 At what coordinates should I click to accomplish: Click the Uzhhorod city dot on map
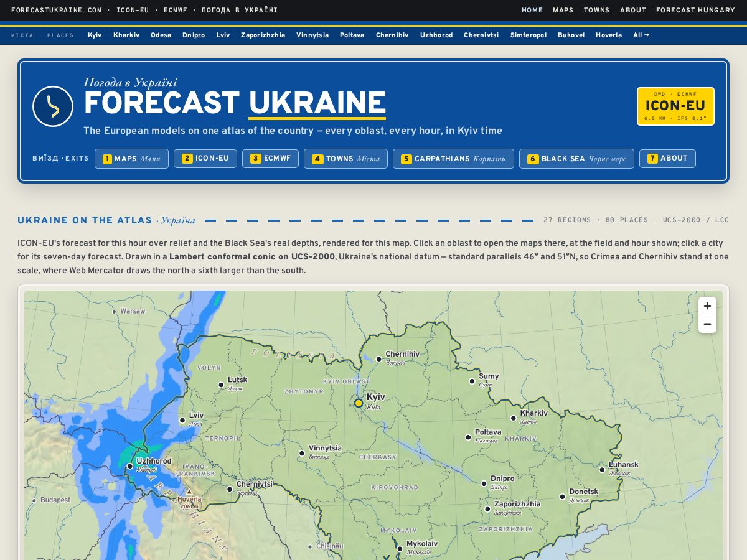click(x=130, y=466)
